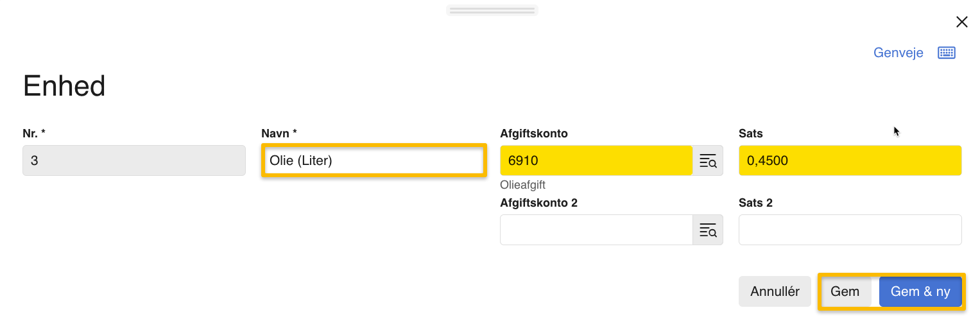
Task: Click the Gem & ny button
Action: pos(920,291)
